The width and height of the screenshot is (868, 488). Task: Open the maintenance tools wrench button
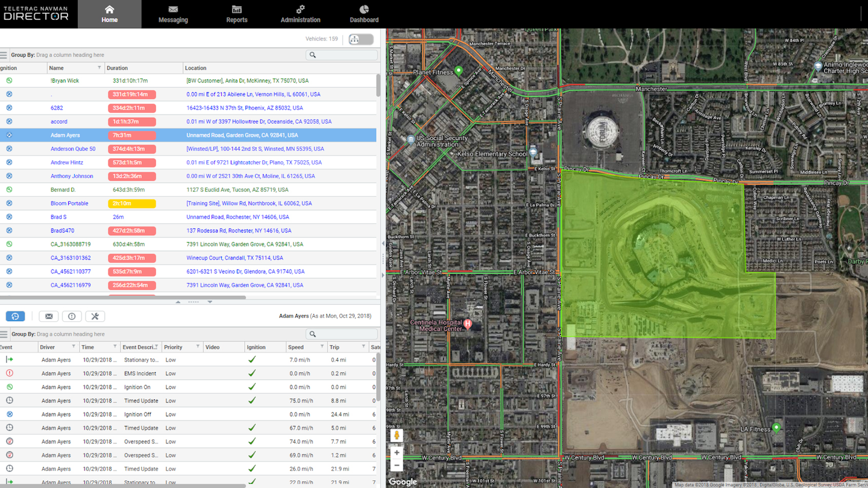click(95, 316)
